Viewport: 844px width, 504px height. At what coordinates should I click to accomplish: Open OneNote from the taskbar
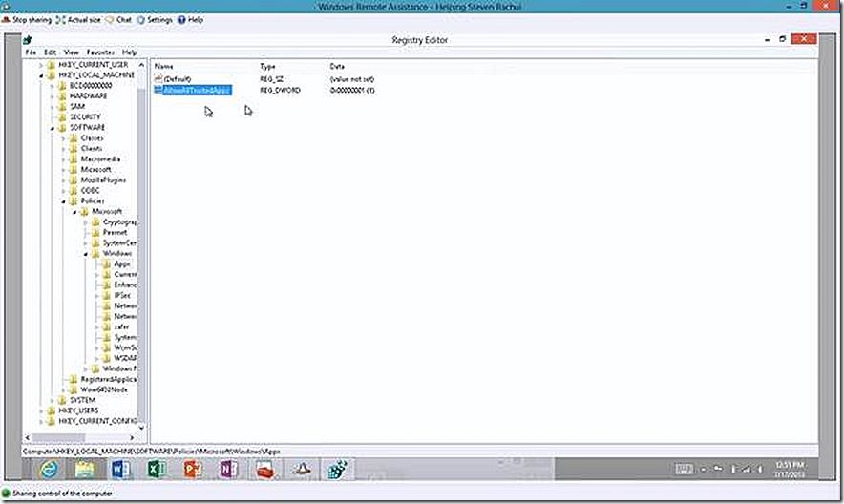coord(229,470)
